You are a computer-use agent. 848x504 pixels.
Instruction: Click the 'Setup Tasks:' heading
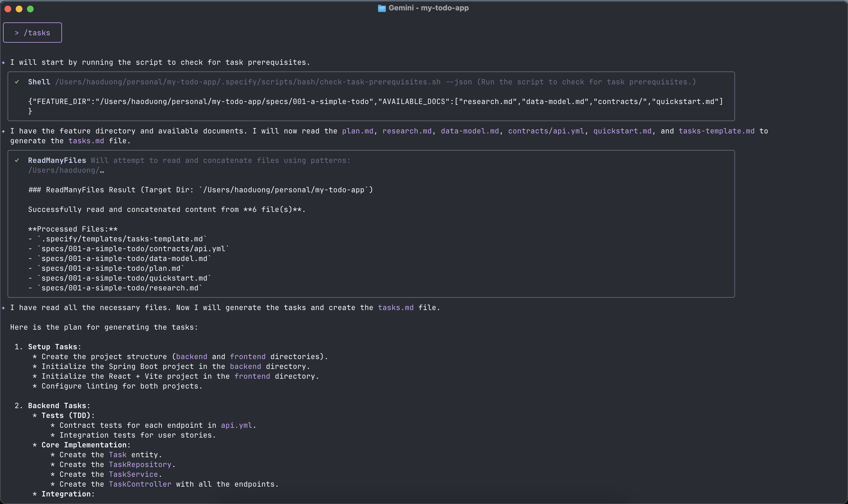pos(55,347)
